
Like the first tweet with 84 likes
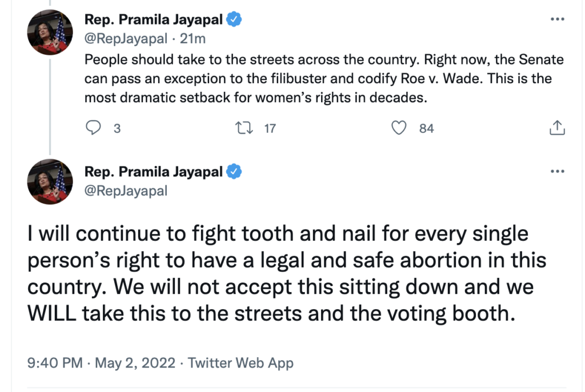pos(398,128)
